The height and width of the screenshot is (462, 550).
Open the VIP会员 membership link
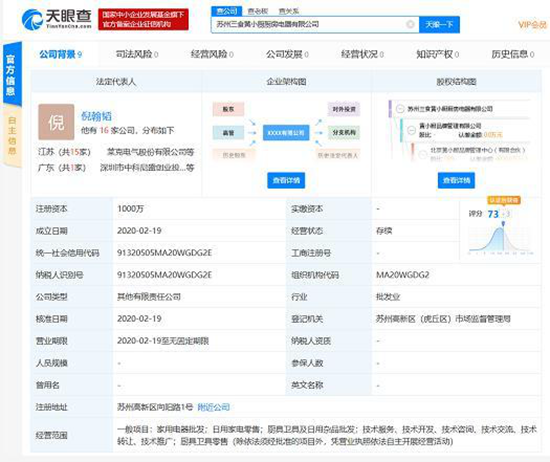532,25
